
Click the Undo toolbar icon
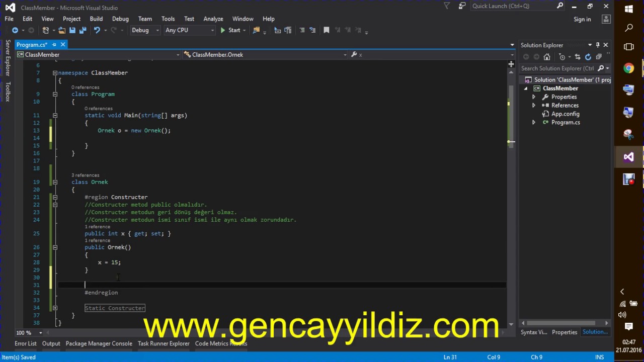point(97,30)
